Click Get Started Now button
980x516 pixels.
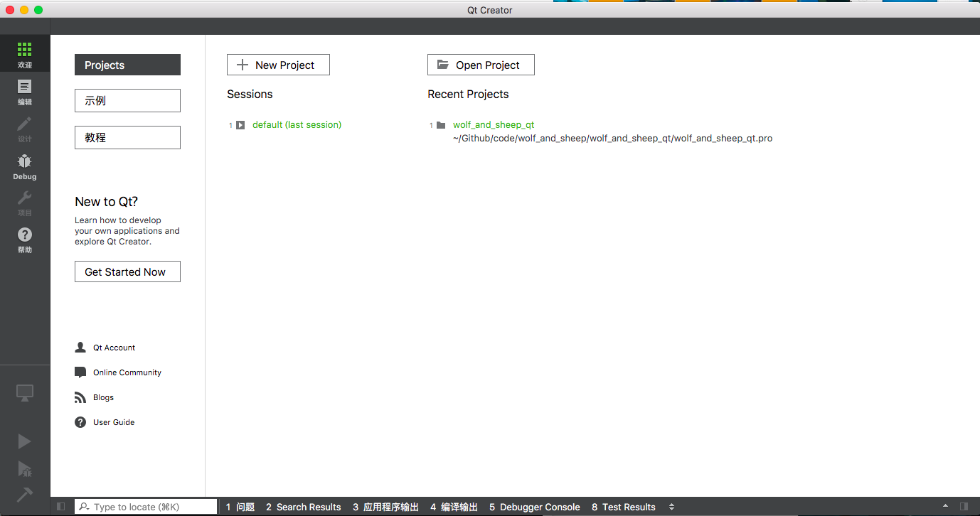pos(127,272)
